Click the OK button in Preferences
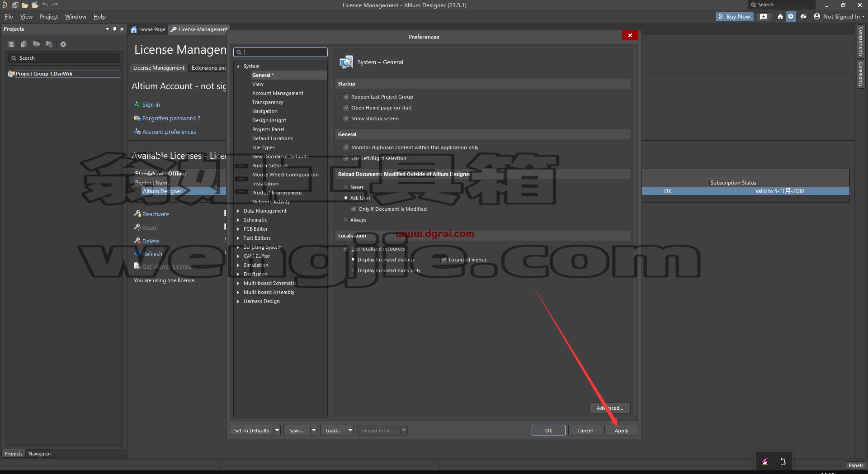This screenshot has width=868, height=474. click(x=548, y=431)
